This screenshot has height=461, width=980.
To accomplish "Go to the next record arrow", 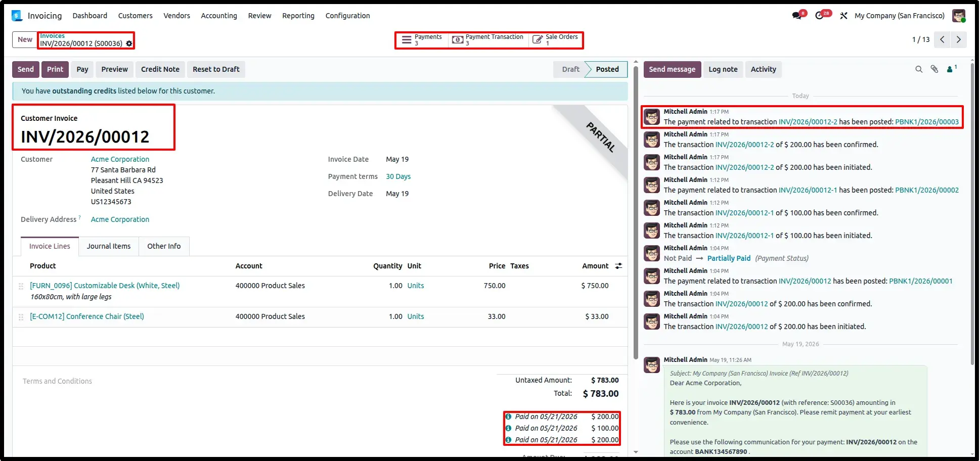I will pyautogui.click(x=959, y=39).
